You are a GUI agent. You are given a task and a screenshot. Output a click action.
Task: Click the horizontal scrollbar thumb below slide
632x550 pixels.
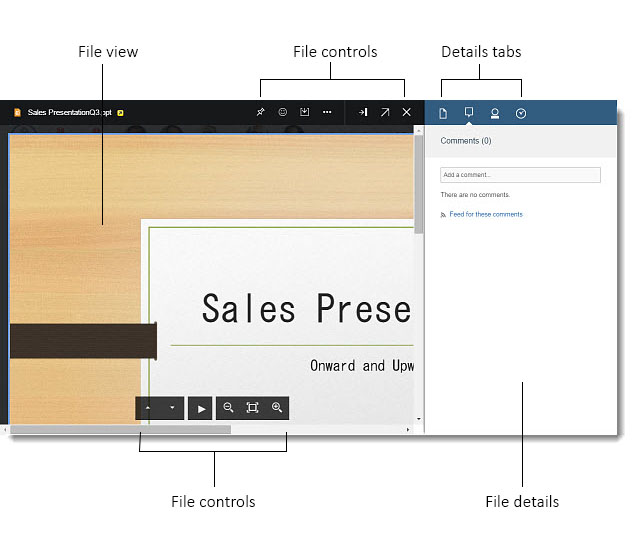[x=121, y=430]
